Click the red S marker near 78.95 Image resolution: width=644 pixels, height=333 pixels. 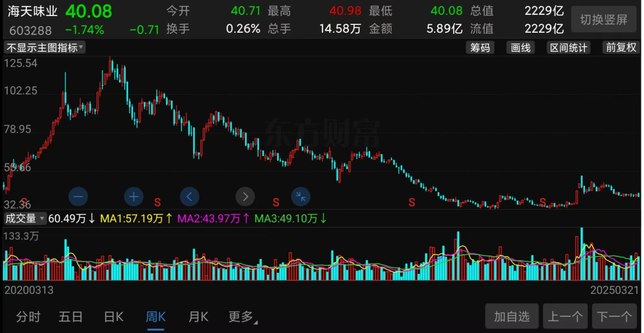point(158,94)
